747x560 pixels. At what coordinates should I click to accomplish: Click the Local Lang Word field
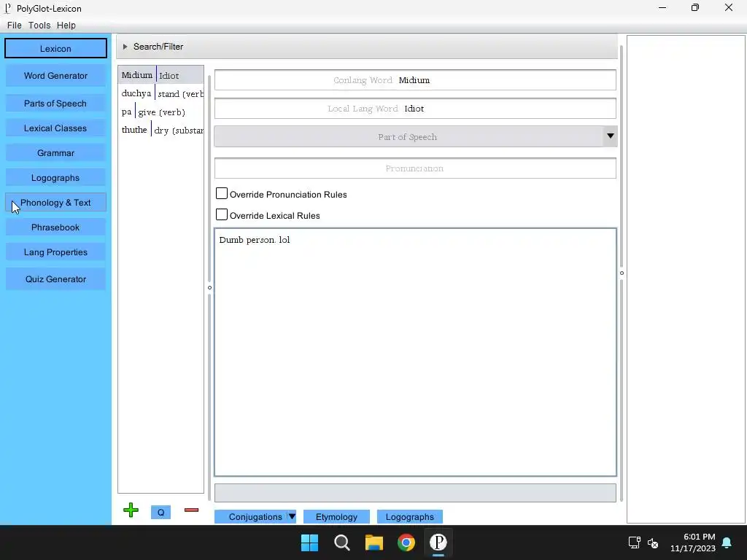pos(415,109)
